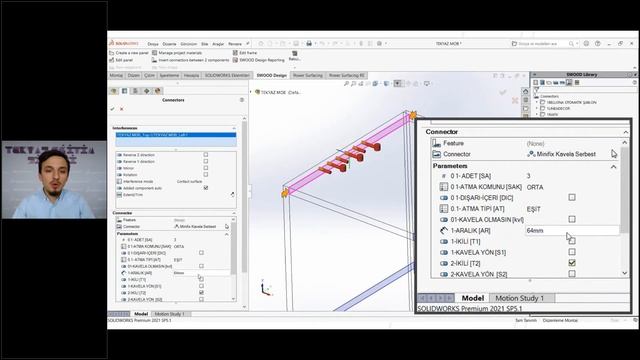Screen dimensions: 640x360
Task: Expand 1BELGİNA folder in SWOOD Library
Action: 538,102
